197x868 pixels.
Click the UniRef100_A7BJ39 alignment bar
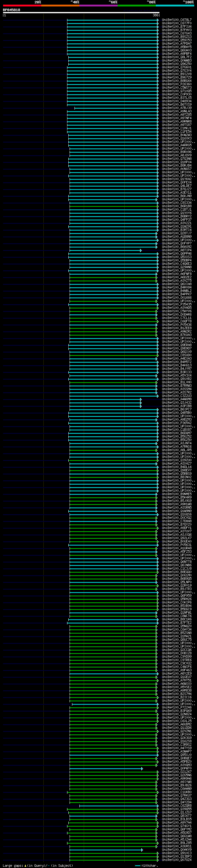coord(116,108)
